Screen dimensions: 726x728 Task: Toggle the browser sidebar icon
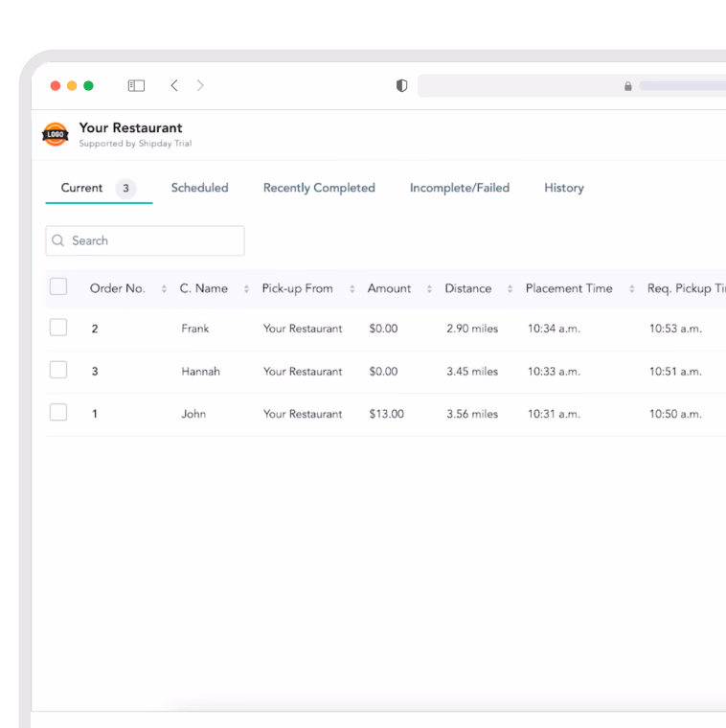(136, 86)
